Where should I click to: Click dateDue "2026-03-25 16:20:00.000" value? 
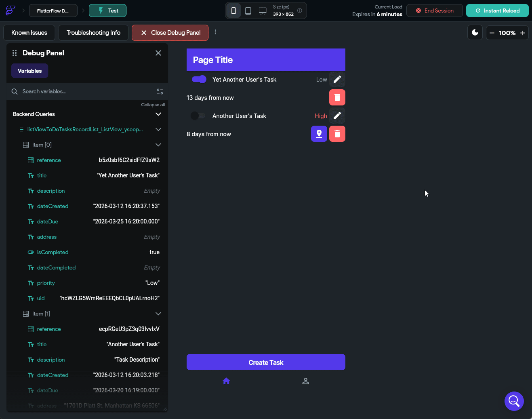[x=126, y=221]
